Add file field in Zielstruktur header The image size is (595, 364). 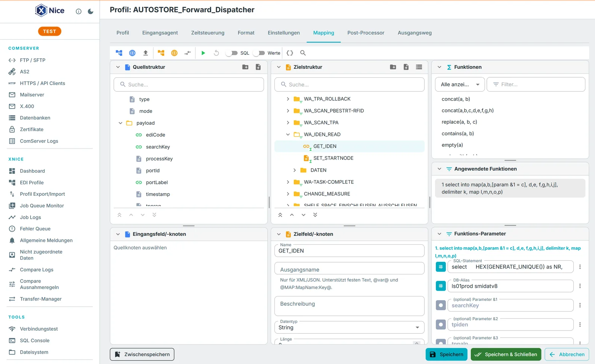point(406,67)
